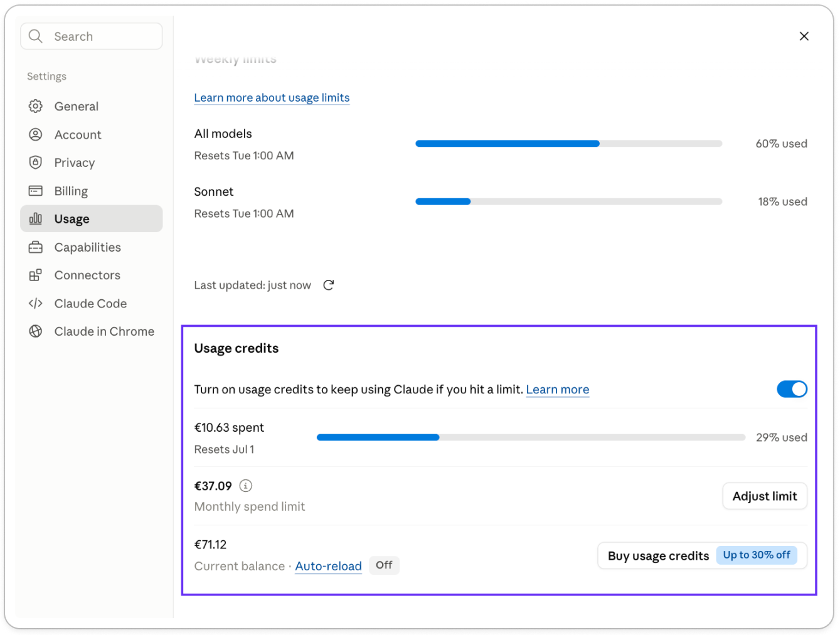Viewport: 840px width, 635px height.
Task: Click info icon next to €37.09
Action: click(246, 486)
